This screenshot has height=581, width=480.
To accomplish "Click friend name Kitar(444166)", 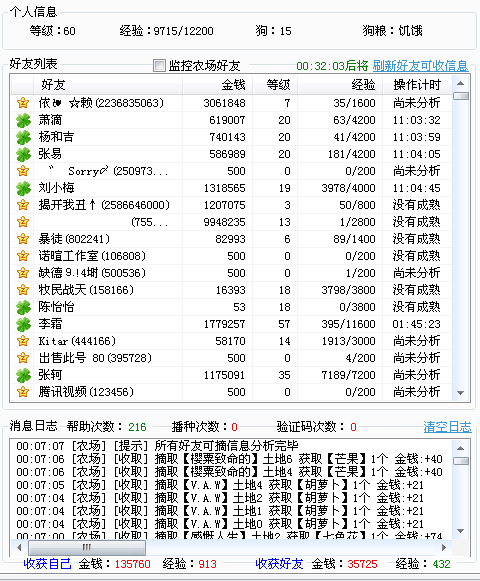I will tap(77, 341).
